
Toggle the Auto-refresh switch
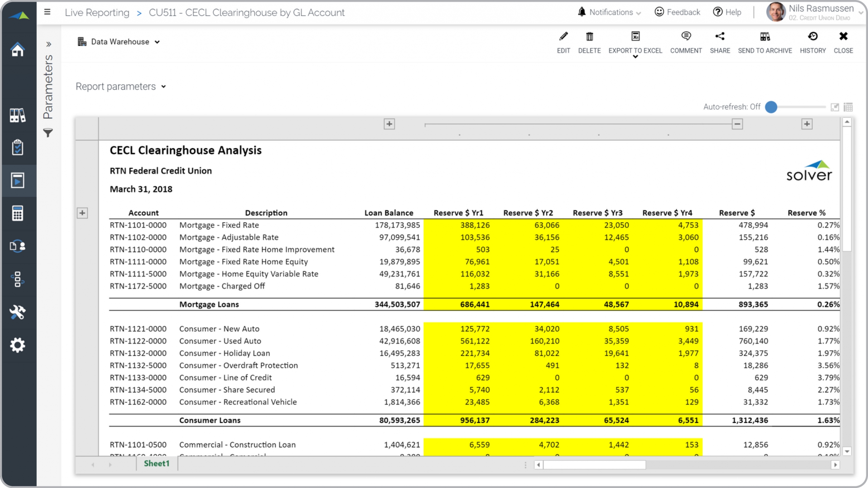pos(771,107)
